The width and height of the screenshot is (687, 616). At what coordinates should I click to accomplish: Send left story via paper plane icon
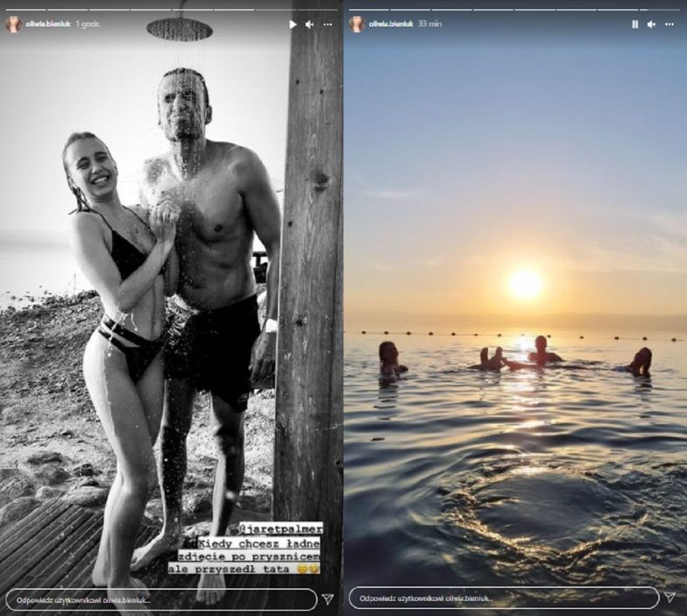point(328,599)
